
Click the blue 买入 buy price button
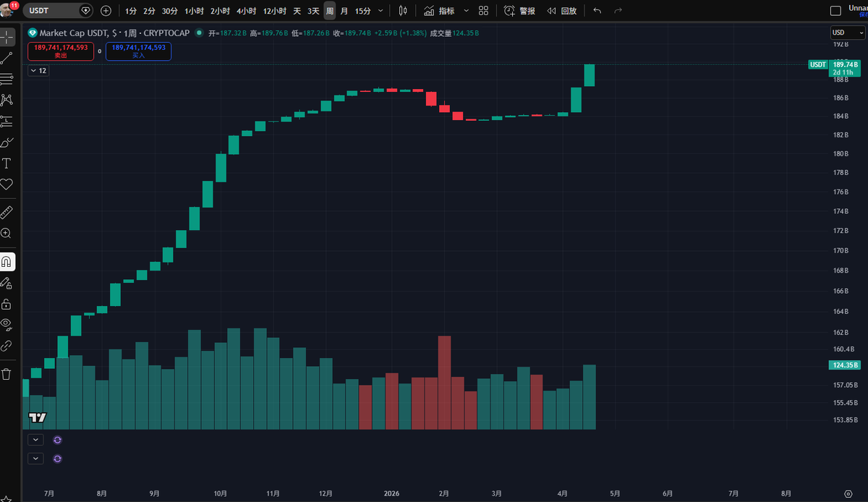coord(138,51)
